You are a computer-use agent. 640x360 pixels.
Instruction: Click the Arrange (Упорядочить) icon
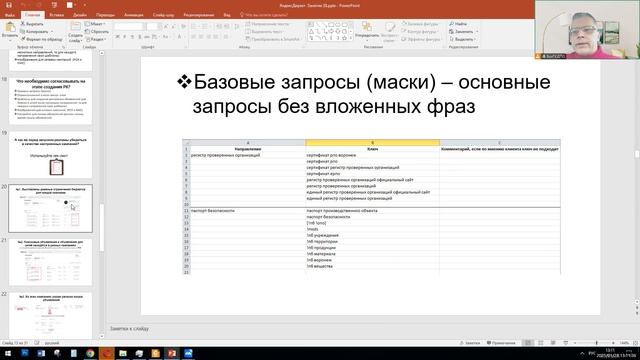click(367, 27)
